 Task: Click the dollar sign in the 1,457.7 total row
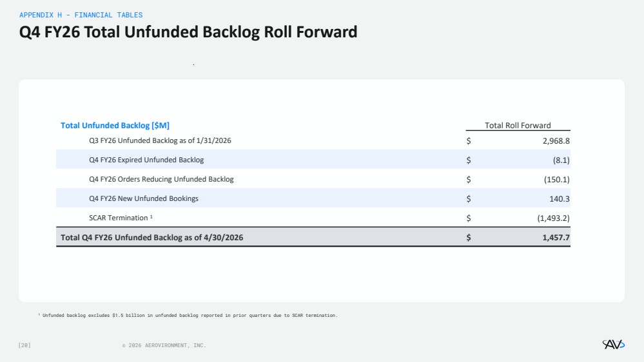coord(469,237)
